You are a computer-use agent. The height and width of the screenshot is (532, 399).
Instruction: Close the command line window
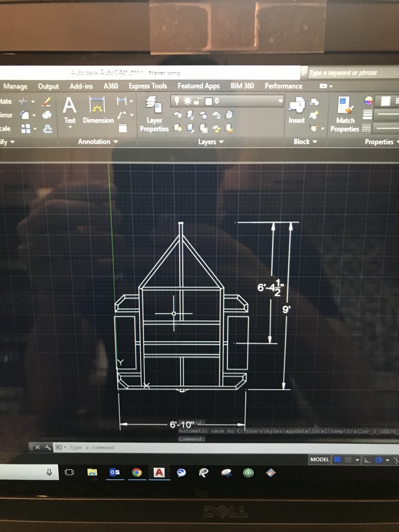click(x=37, y=447)
